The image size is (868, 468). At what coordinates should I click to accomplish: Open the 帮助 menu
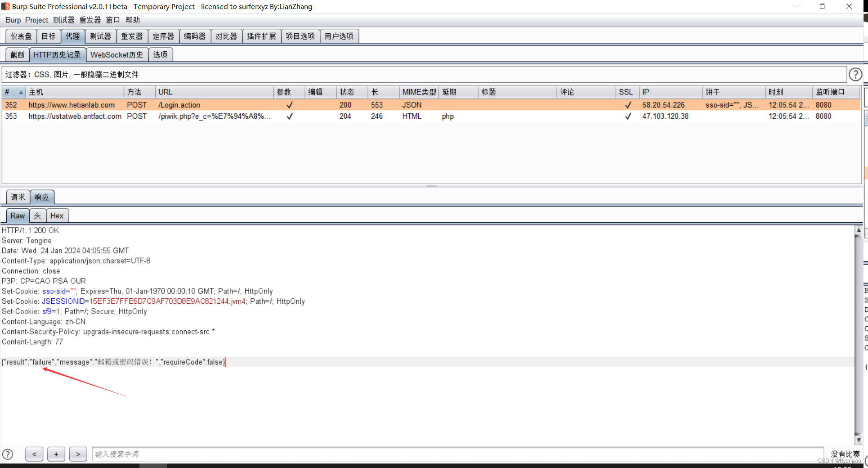[x=133, y=20]
